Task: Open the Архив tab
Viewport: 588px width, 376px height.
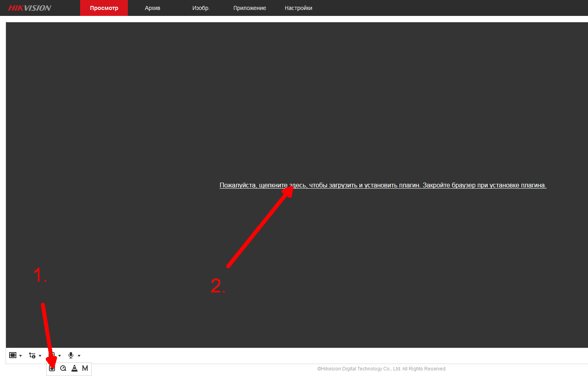Action: (153, 8)
